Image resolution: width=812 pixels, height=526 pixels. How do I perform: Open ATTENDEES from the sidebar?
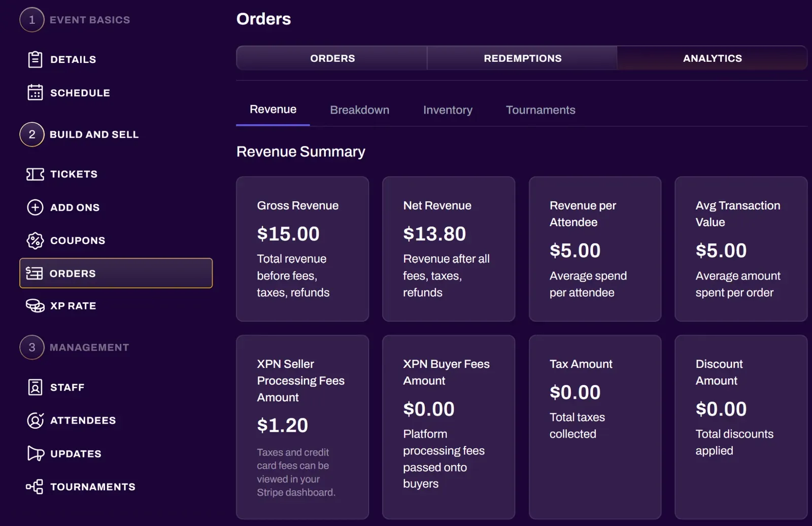(83, 420)
